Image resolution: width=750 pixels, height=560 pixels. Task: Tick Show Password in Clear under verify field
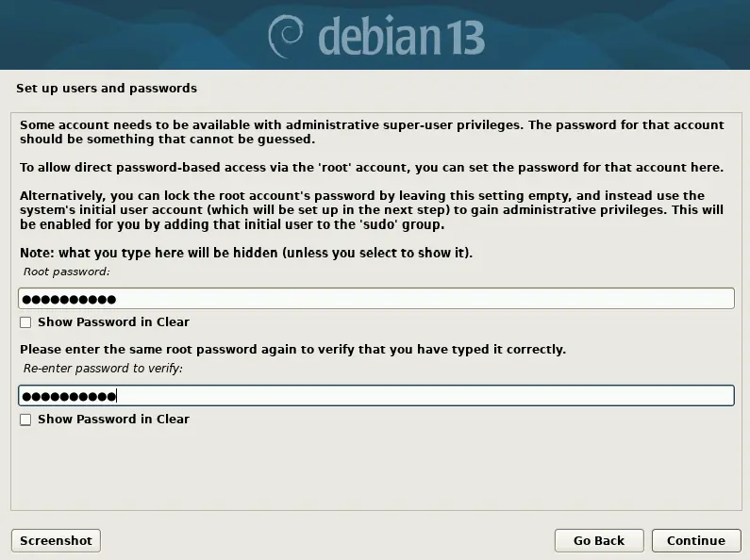tap(25, 420)
